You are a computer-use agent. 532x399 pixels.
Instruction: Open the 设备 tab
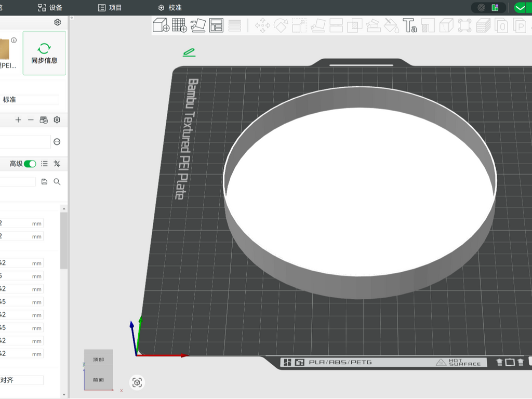coord(50,7)
